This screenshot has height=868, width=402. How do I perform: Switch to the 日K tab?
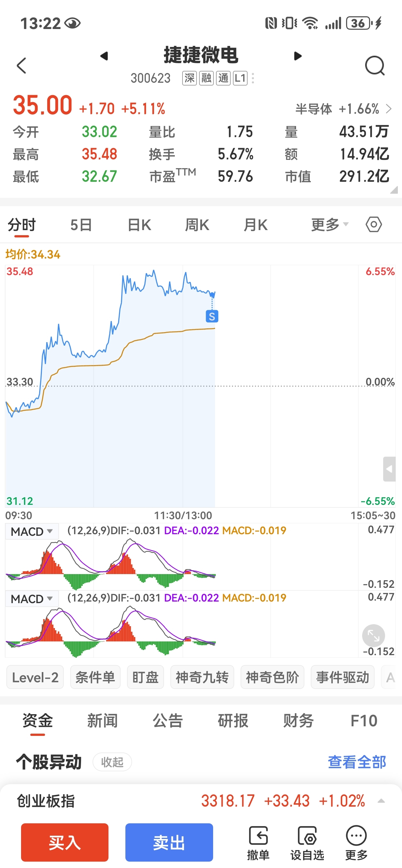tap(139, 225)
